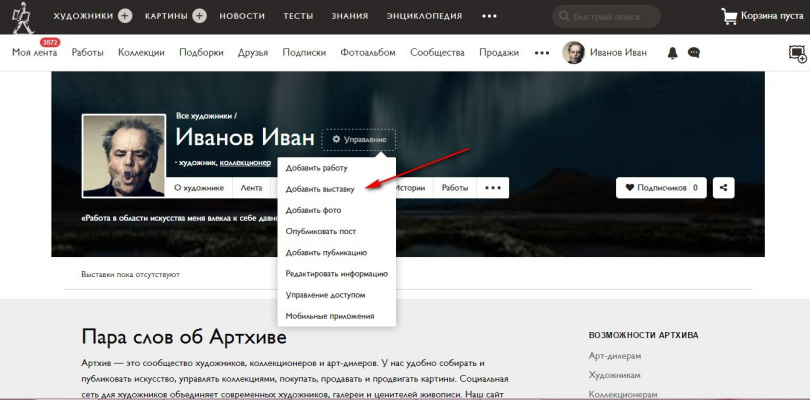Viewport: 810px width, 400px height.
Task: Choose Редактировать информацию in the menu
Action: pos(336,273)
